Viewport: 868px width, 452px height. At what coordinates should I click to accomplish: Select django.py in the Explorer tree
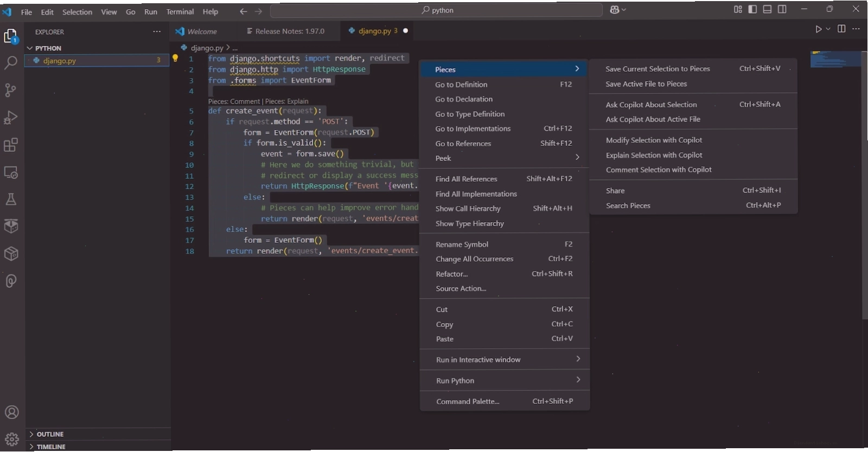[x=97, y=61]
